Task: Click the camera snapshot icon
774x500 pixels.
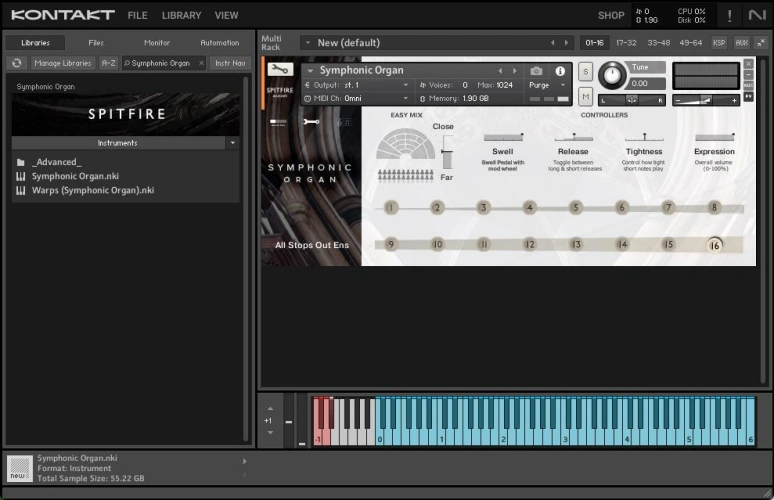Action: (536, 71)
